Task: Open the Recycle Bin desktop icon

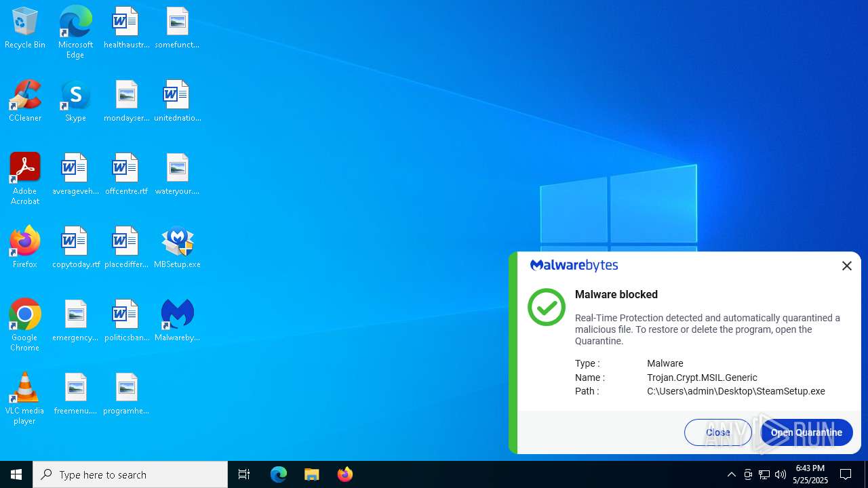Action: (x=25, y=28)
